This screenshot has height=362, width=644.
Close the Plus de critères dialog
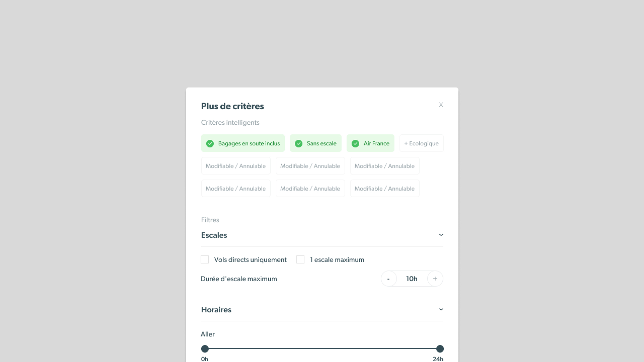pos(441,105)
